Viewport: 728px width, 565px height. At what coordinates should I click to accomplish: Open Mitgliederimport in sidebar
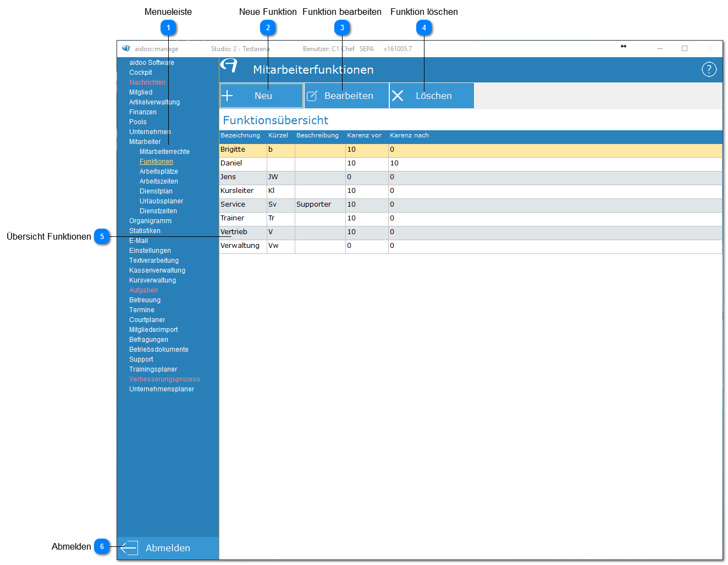coord(153,330)
